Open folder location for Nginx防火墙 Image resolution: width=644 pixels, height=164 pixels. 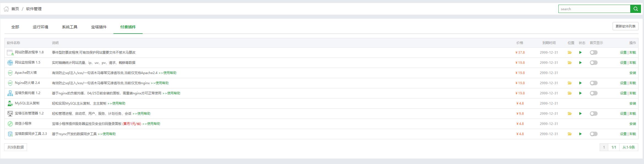pos(570,83)
